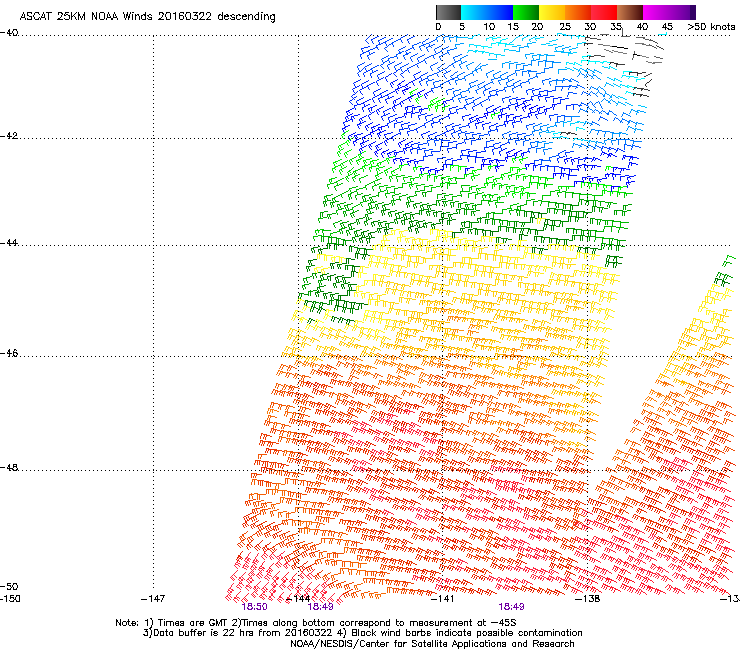Select the '-46' latitude axis label

click(9, 353)
